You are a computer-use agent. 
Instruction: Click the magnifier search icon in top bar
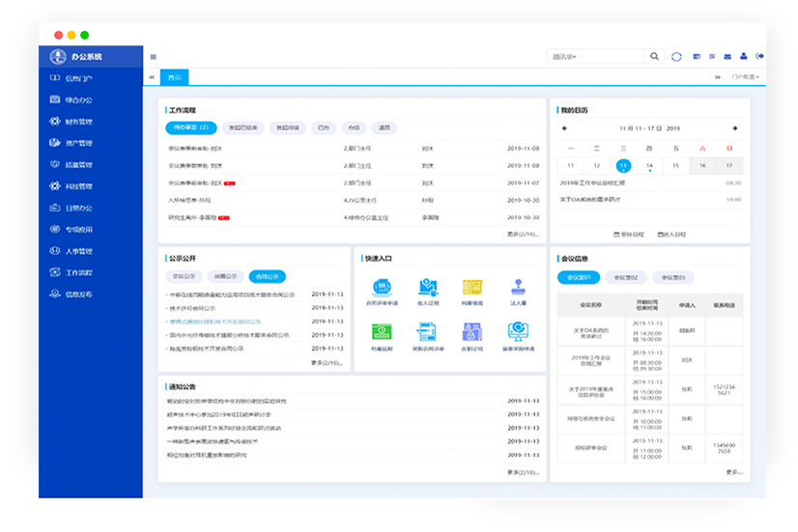[x=655, y=57]
